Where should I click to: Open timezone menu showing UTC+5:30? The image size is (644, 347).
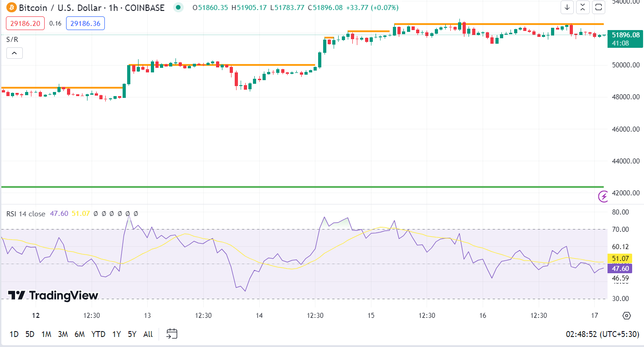(602, 334)
